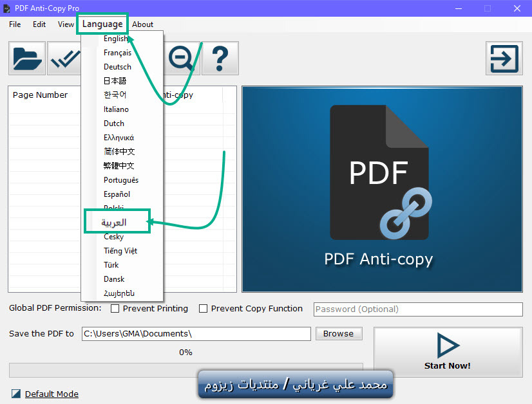Image resolution: width=532 pixels, height=404 pixels.
Task: Open the Default Mode link
Action: (x=52, y=394)
